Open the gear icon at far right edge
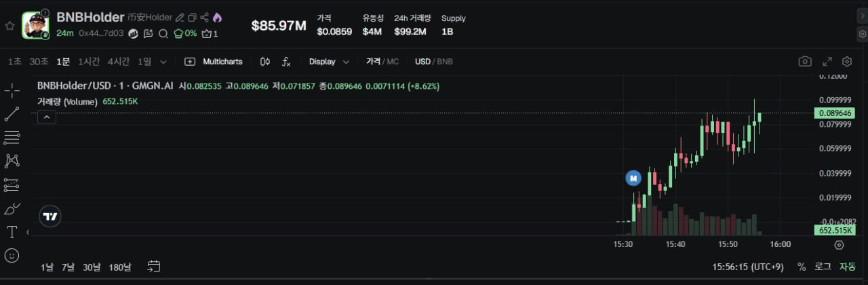This screenshot has width=868, height=285. (863, 33)
